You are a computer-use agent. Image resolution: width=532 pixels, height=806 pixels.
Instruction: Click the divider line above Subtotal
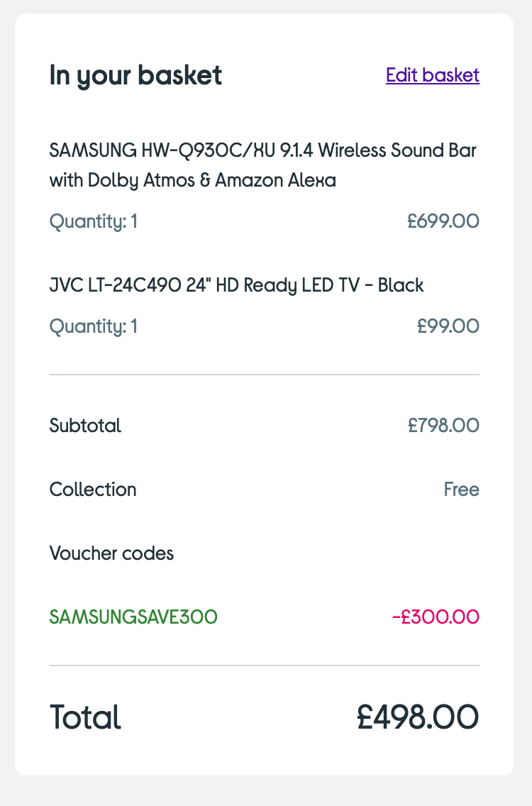point(264,374)
